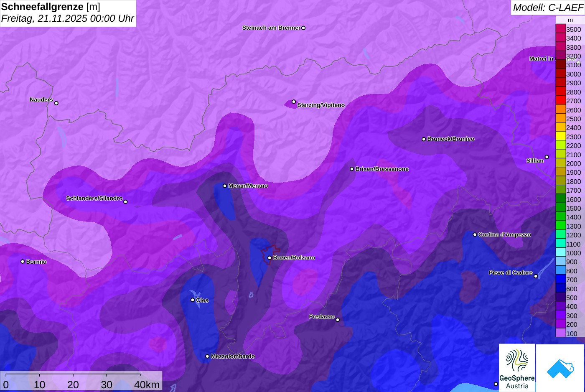Pick the Sterzing/Vipiteno location marker
The width and height of the screenshot is (585, 392).
coord(294,102)
